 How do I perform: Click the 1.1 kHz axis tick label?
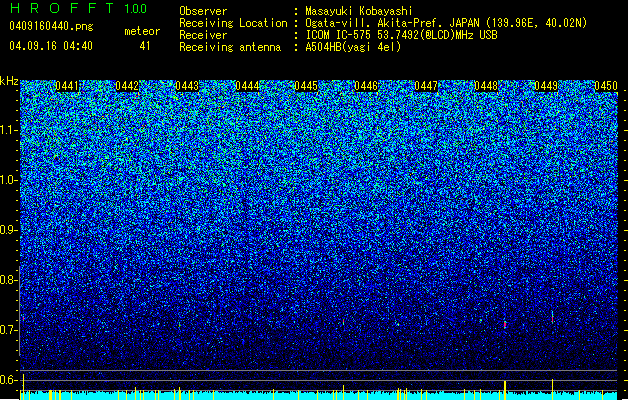tap(8, 130)
